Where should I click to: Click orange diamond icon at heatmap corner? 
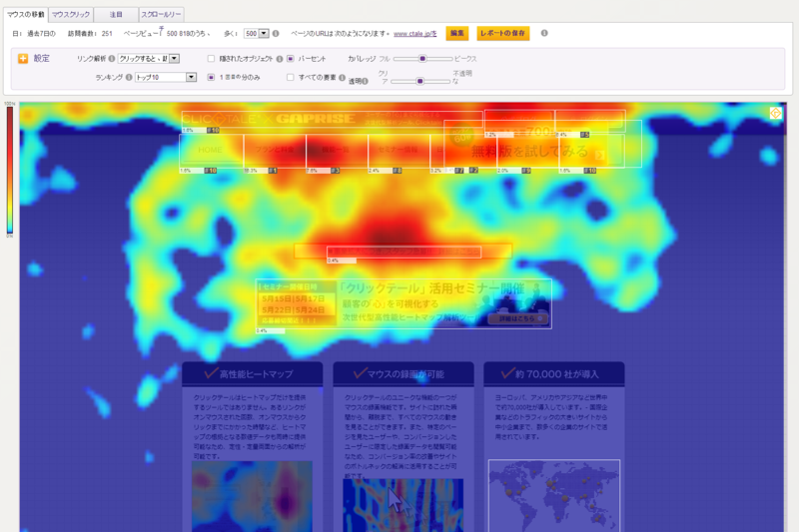776,113
